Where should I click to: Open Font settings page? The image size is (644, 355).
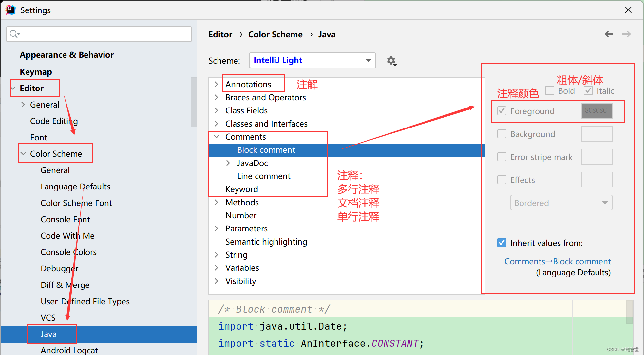pyautogui.click(x=39, y=137)
